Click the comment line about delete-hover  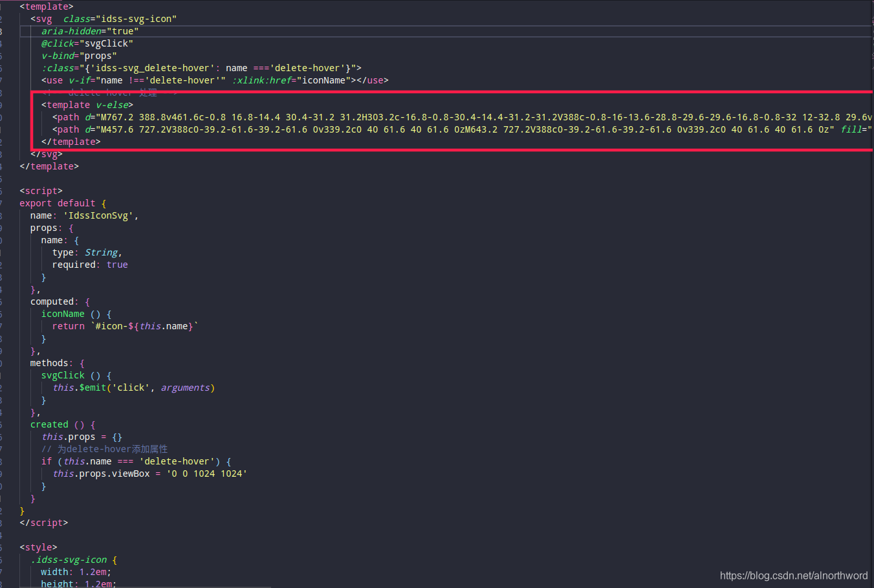click(x=105, y=449)
